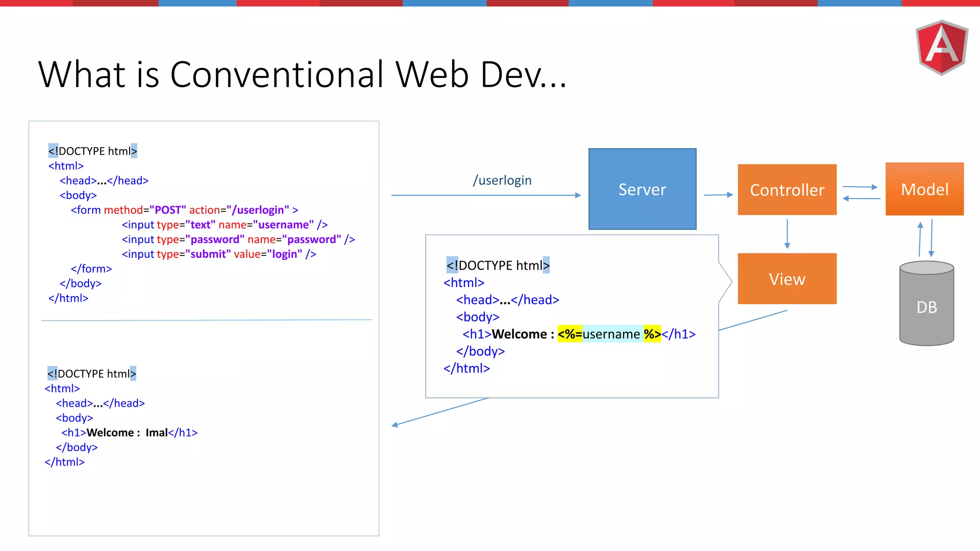This screenshot has width=980, height=551.
Task: Select the blue Server box
Action: [642, 189]
